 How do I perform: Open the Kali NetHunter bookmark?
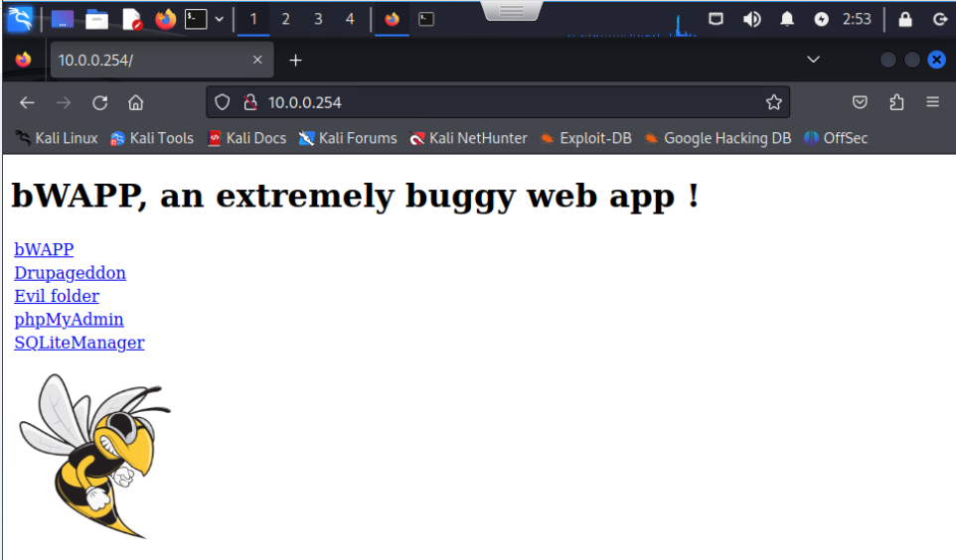coord(468,138)
